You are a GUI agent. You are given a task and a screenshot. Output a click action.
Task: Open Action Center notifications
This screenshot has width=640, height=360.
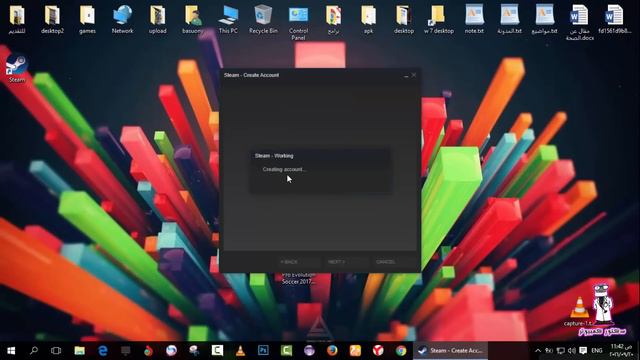tap(583, 351)
